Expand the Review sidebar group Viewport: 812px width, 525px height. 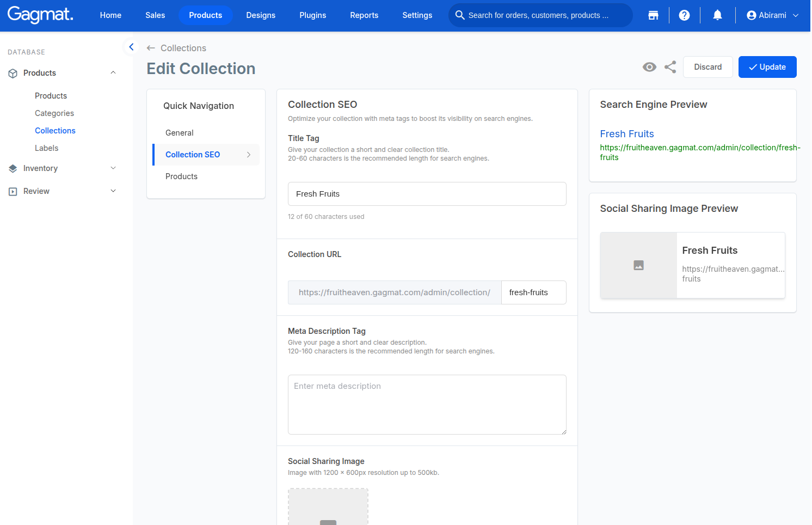pyautogui.click(x=113, y=191)
